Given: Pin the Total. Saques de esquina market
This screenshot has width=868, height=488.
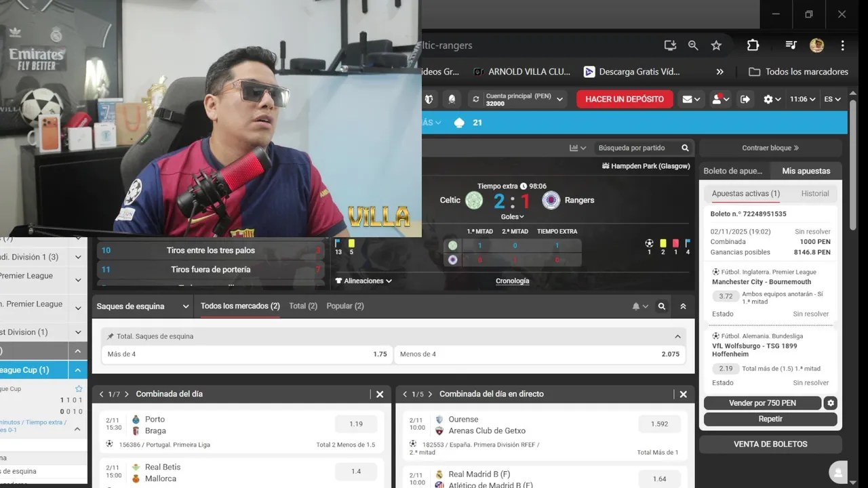Looking at the screenshot, I should [x=111, y=337].
